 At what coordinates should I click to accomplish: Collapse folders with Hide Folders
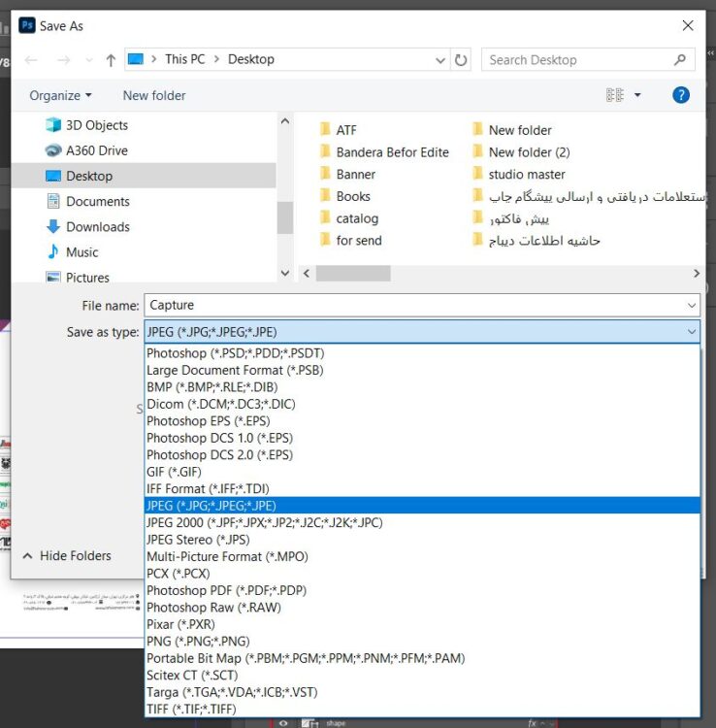pyautogui.click(x=67, y=556)
